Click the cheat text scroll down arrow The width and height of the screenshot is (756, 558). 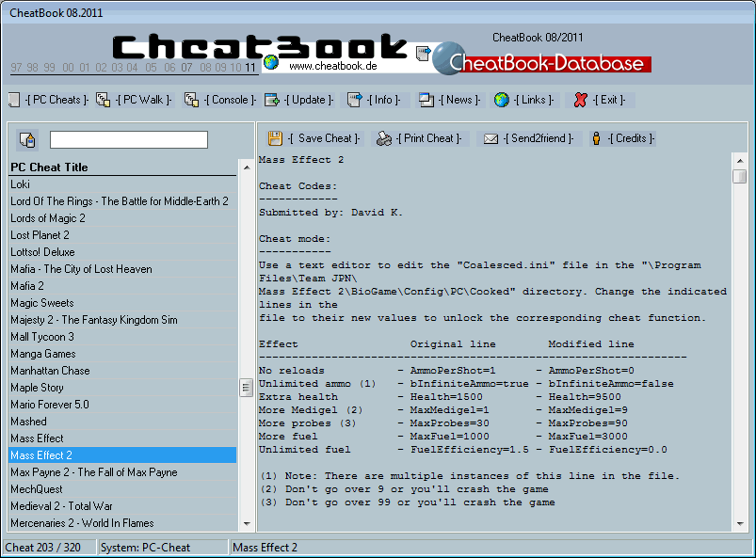(x=740, y=524)
